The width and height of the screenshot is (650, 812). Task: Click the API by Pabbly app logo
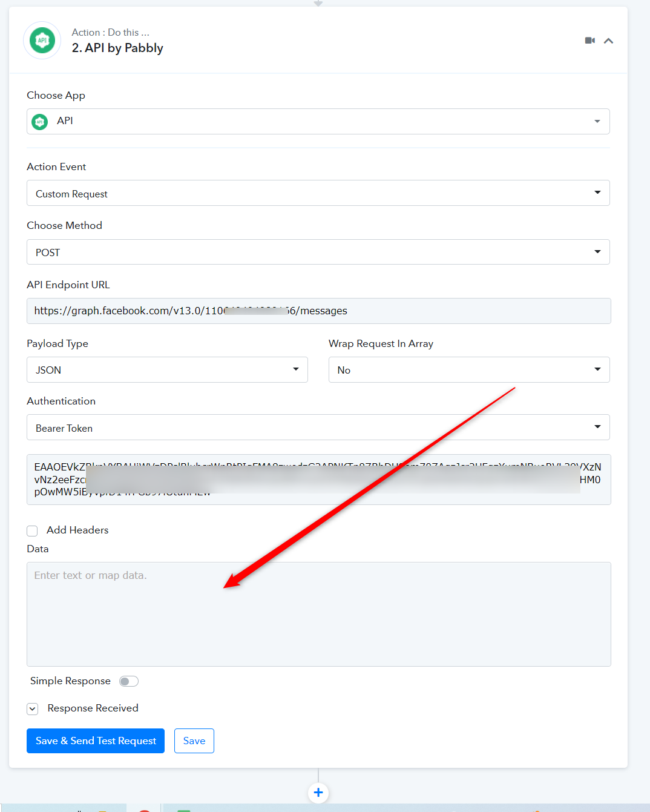point(42,41)
